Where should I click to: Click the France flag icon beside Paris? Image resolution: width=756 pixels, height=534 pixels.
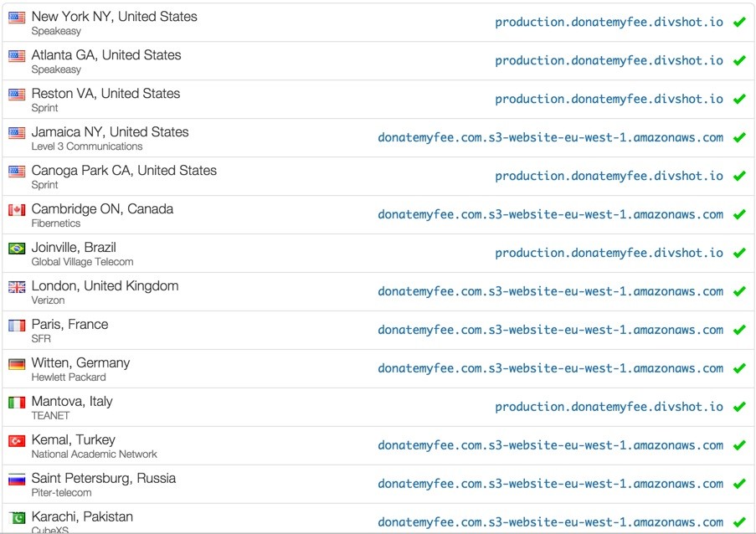(17, 326)
